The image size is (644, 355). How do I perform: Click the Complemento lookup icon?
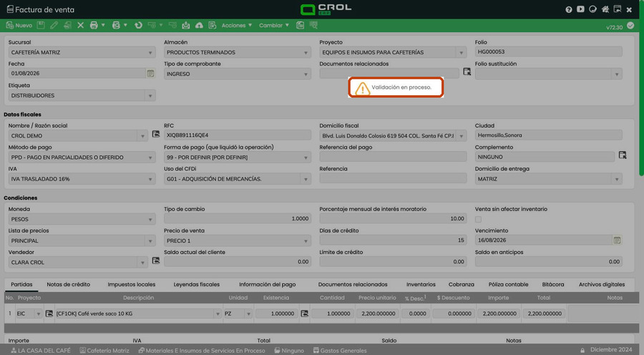pyautogui.click(x=623, y=155)
